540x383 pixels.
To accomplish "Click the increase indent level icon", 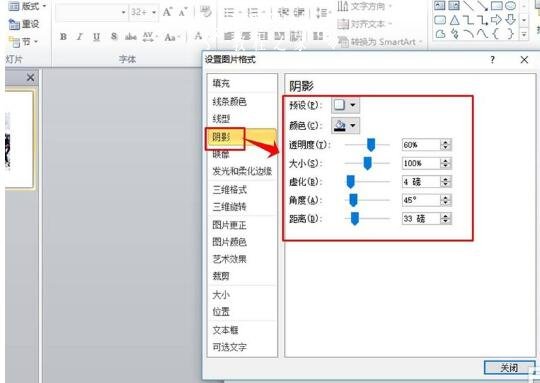I will [x=299, y=13].
